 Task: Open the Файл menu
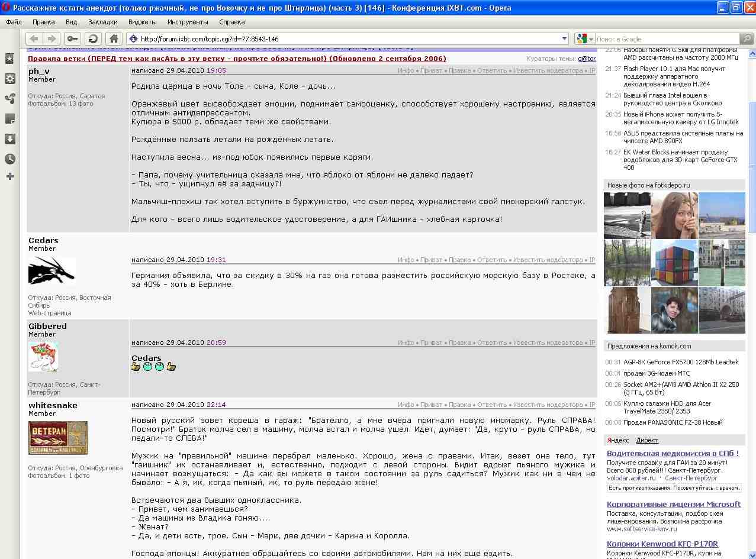[x=14, y=22]
